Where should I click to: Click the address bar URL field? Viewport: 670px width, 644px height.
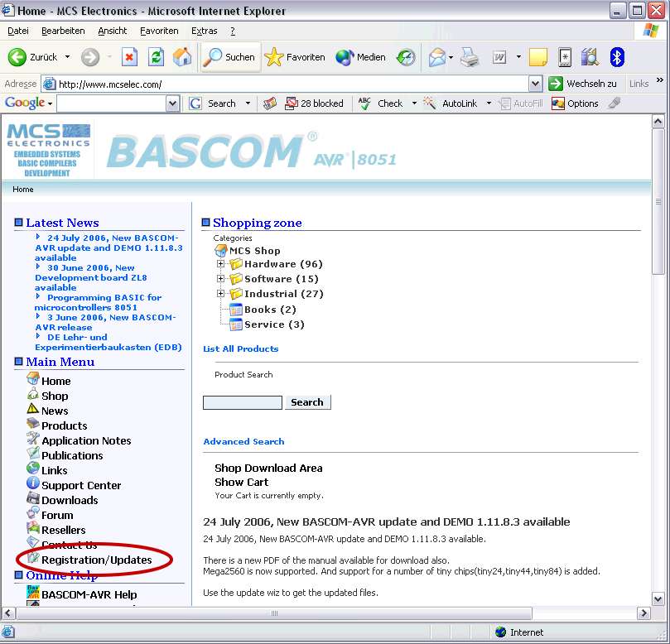(x=284, y=84)
